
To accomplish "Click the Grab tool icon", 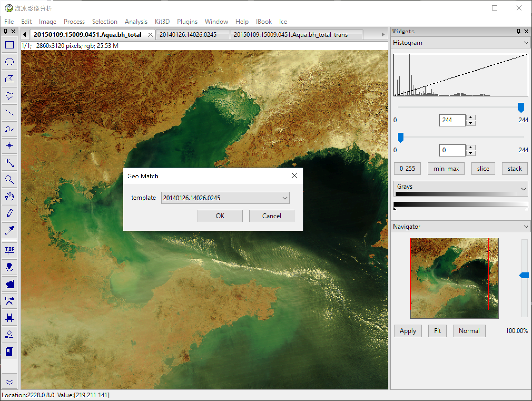I will coord(9,301).
